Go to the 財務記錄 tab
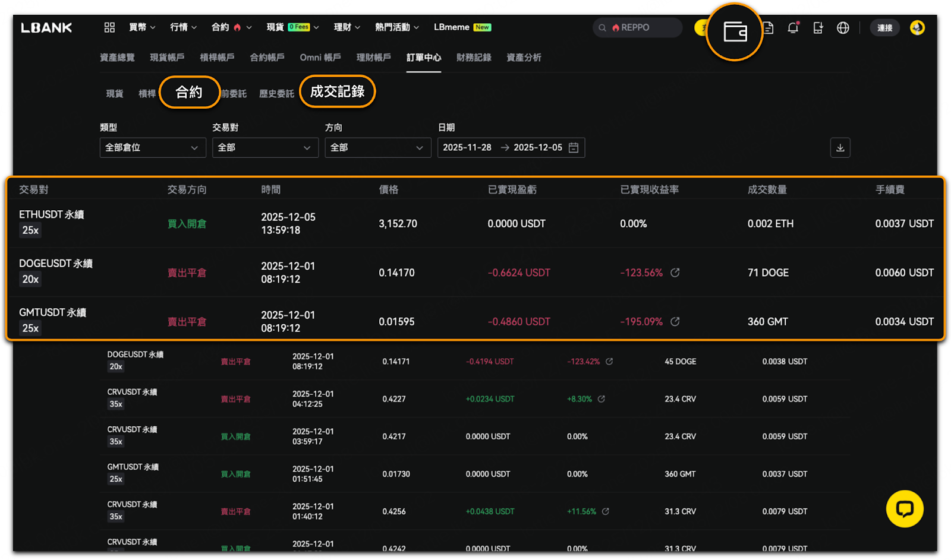This screenshot has width=951, height=560. point(474,58)
